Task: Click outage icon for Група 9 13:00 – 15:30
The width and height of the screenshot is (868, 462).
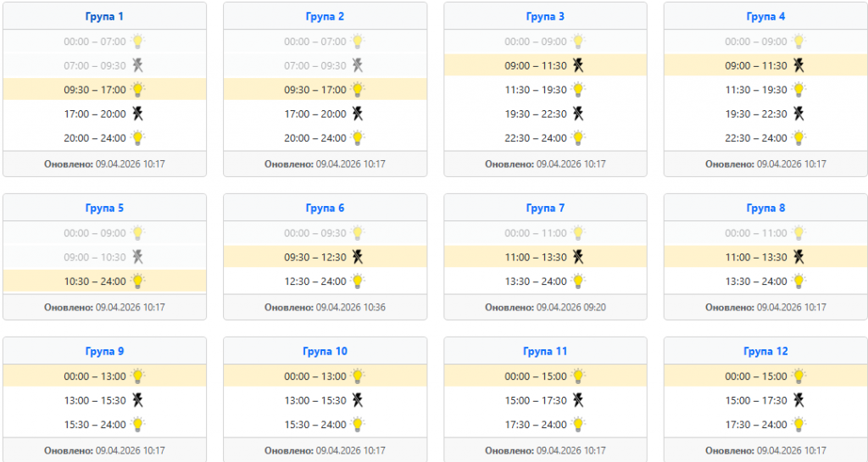Action: (137, 400)
